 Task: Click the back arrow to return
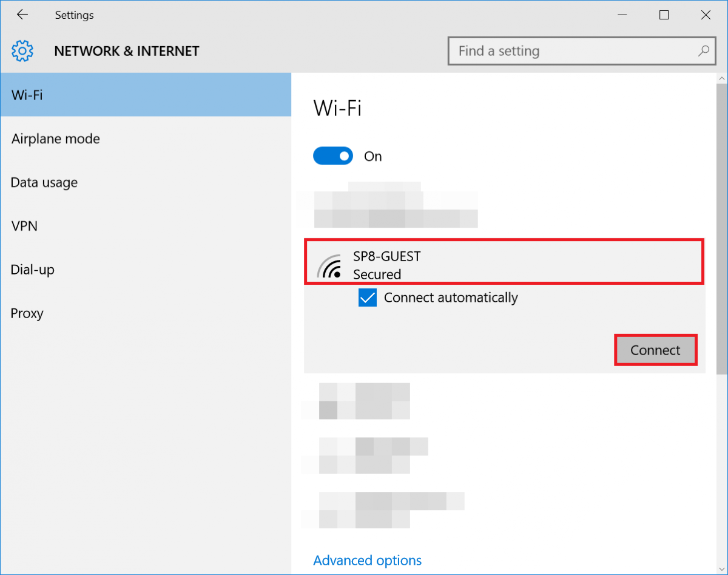tap(22, 15)
